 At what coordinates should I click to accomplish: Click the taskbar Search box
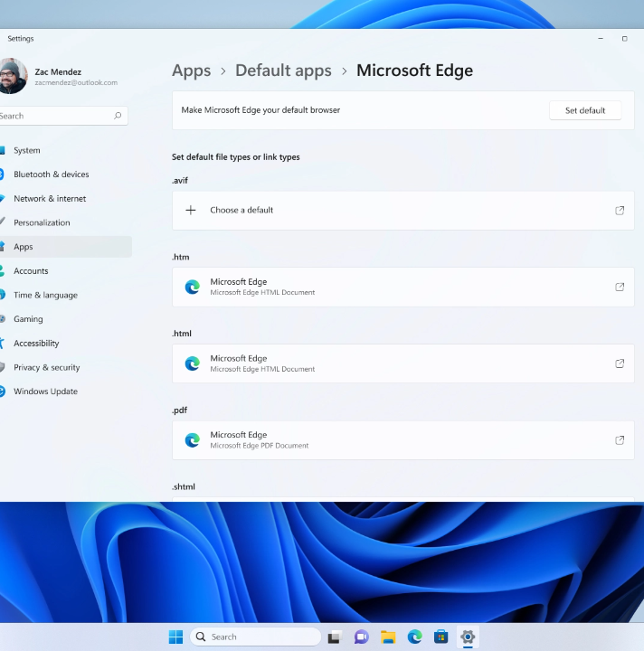click(x=255, y=637)
